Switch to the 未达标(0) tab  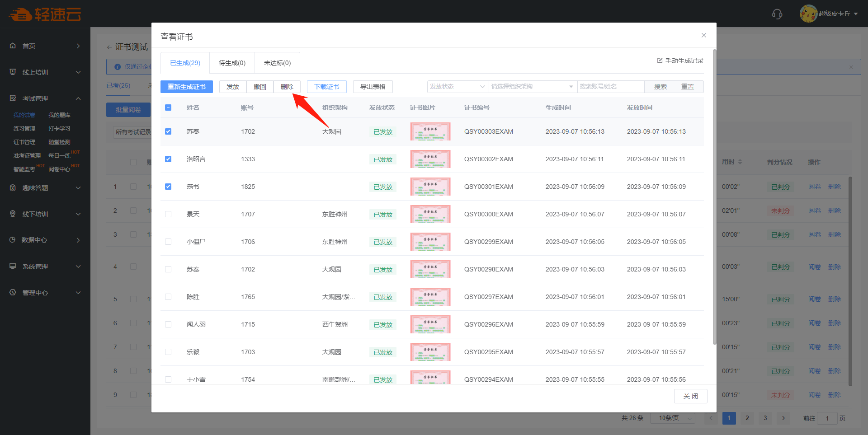277,63
